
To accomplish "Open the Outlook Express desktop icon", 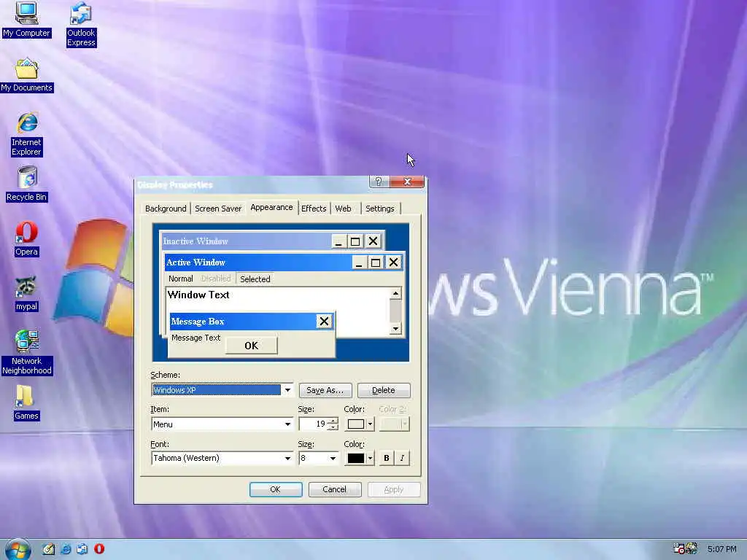I will coord(81,24).
